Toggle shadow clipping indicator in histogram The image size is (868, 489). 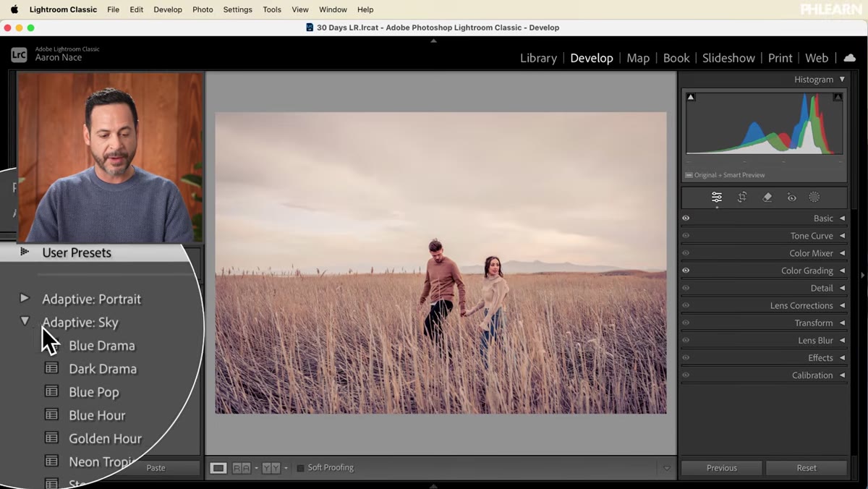(x=691, y=97)
